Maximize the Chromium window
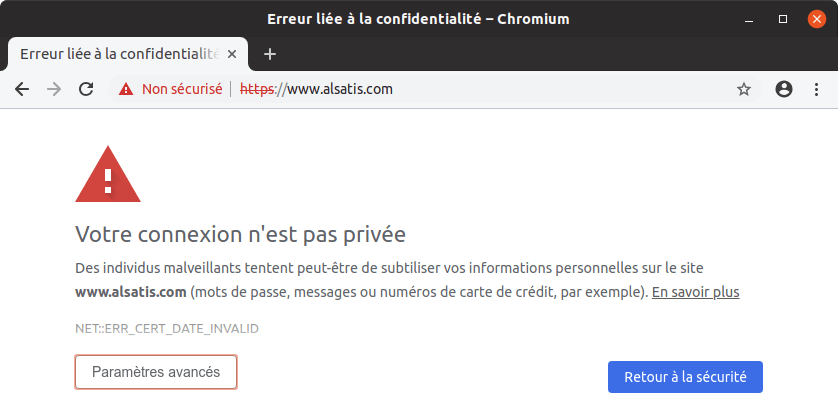Viewport: 838px width, 415px height. pos(782,20)
